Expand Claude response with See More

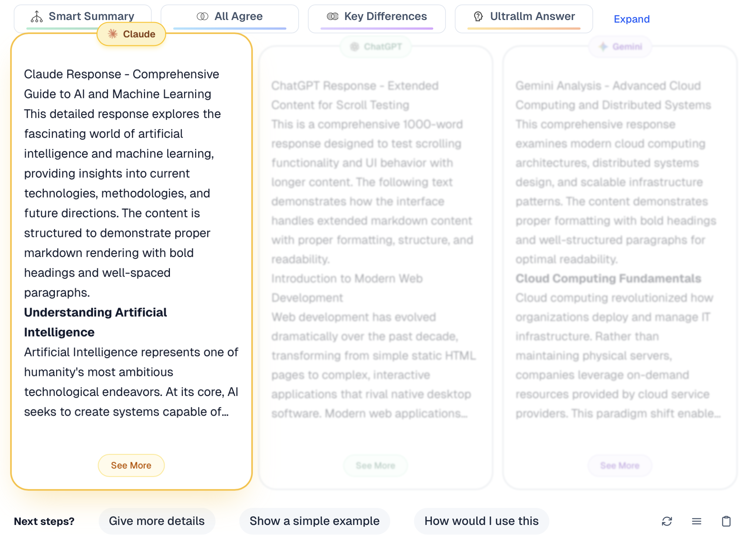[x=131, y=465]
